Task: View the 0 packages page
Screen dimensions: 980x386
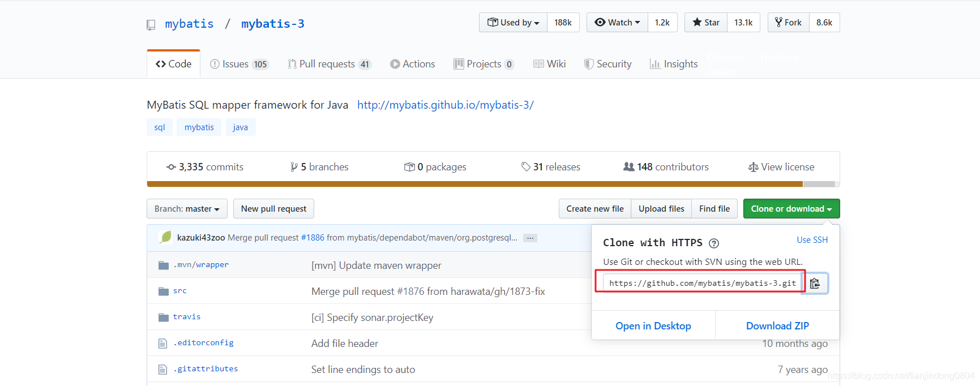Action: 435,167
